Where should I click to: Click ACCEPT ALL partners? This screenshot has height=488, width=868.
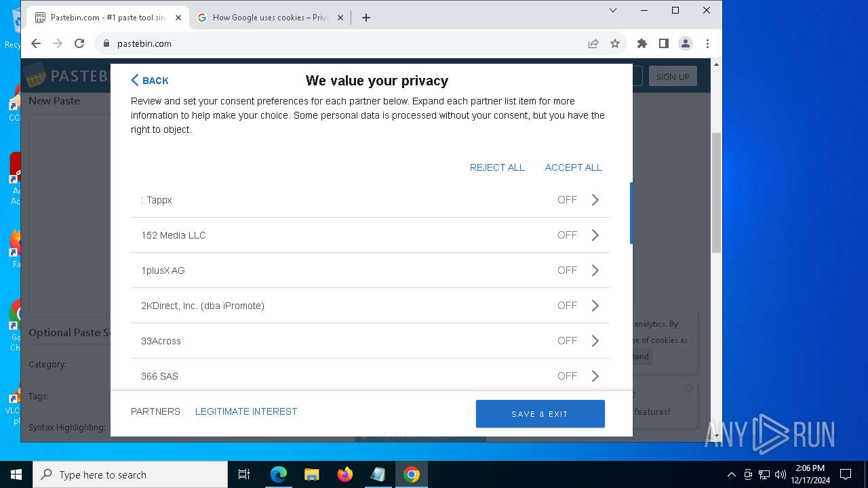(x=574, y=167)
